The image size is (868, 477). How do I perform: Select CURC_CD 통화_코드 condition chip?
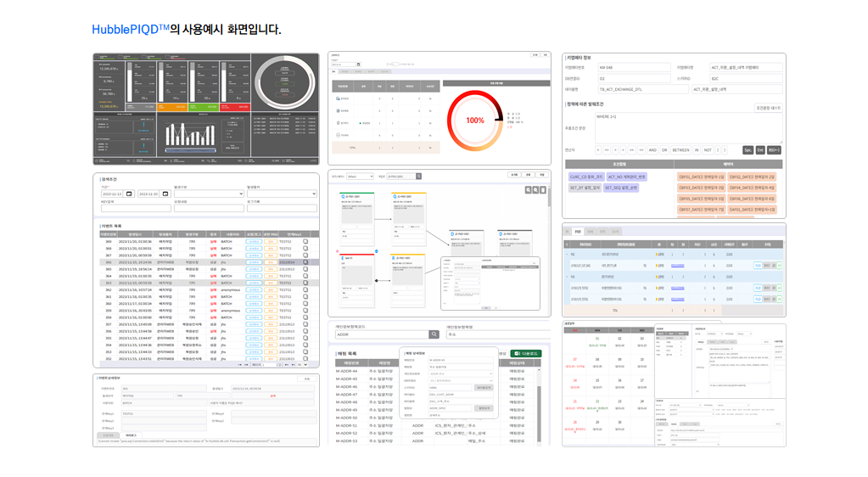tap(586, 177)
